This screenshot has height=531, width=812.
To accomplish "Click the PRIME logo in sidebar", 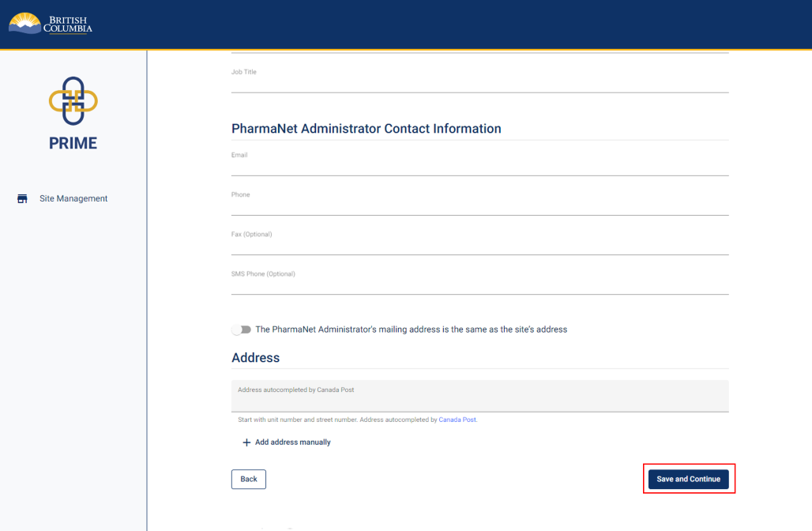I will click(73, 101).
